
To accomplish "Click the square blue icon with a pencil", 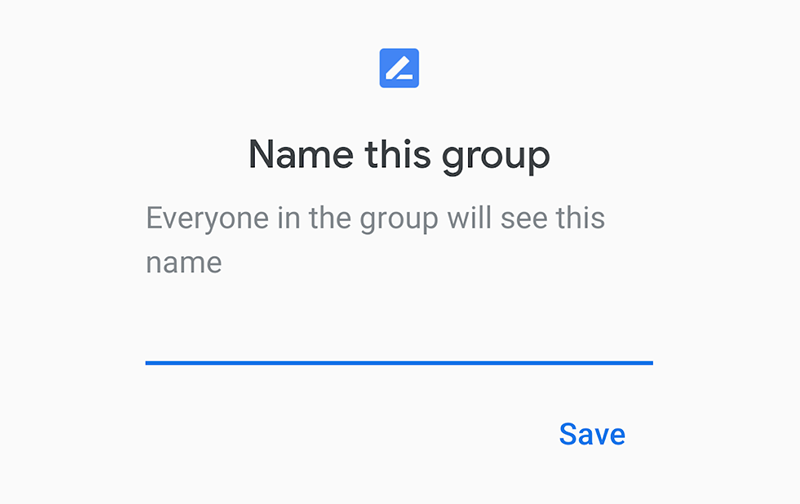I will coord(399,68).
